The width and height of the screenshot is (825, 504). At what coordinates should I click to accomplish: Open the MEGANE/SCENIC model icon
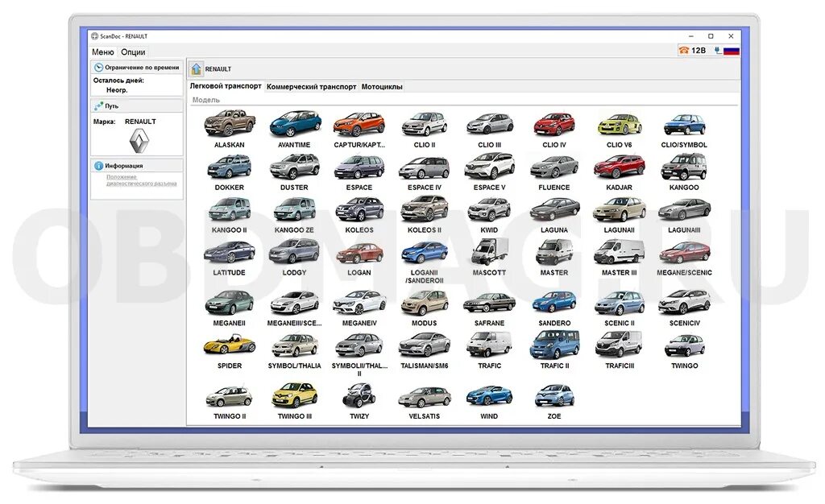point(684,253)
